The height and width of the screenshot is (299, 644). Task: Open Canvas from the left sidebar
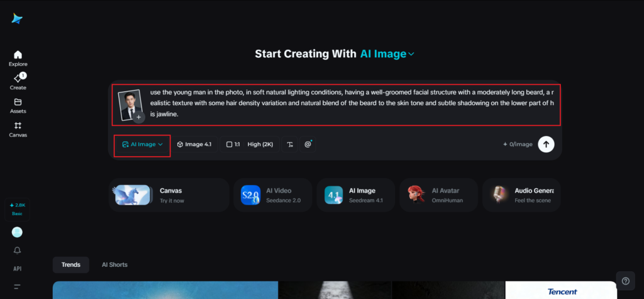(18, 129)
